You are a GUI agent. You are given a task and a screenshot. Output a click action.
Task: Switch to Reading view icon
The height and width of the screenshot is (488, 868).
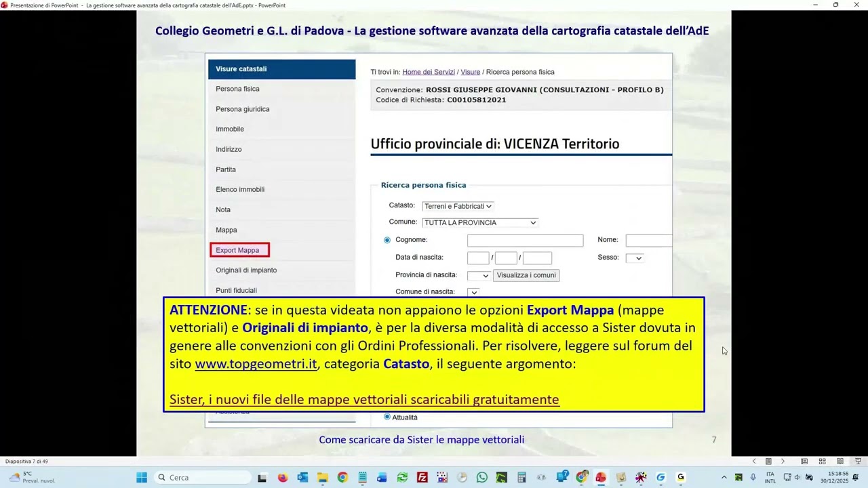pyautogui.click(x=840, y=462)
